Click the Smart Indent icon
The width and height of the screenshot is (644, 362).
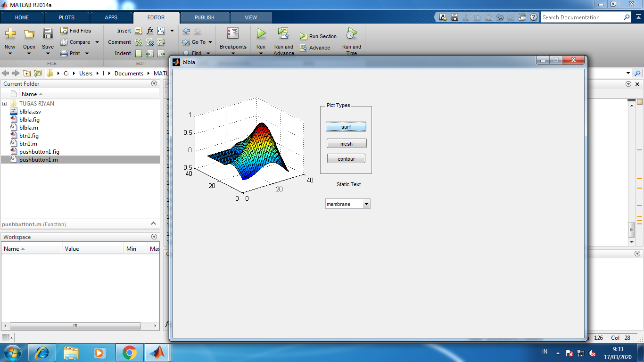(x=138, y=53)
